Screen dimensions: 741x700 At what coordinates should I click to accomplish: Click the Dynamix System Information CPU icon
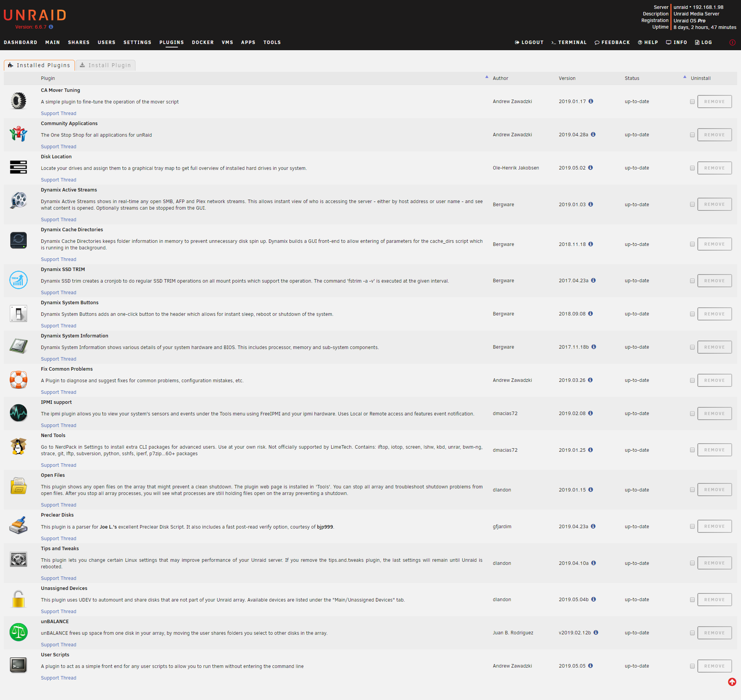tap(18, 347)
